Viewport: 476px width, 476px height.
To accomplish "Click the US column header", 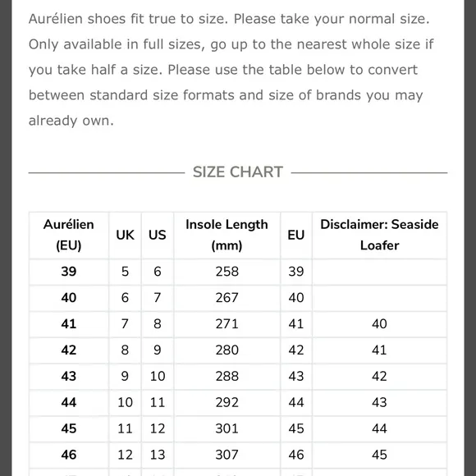I will click(158, 235).
